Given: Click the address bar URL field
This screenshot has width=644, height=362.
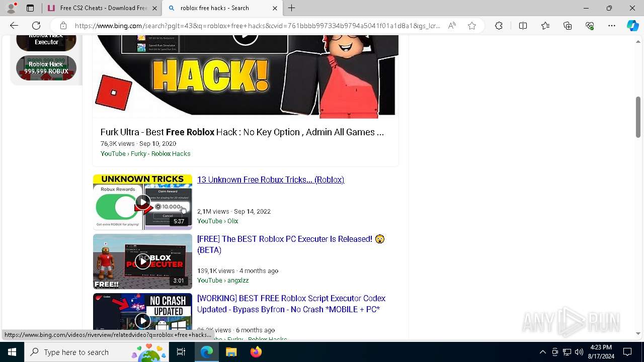Looking at the screenshot, I should (x=258, y=26).
